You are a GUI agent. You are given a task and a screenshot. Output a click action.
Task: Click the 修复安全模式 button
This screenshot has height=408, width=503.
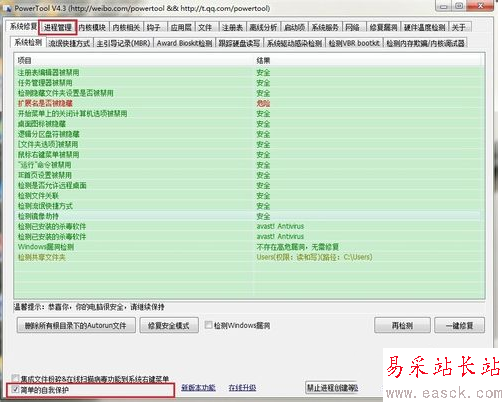pos(169,325)
